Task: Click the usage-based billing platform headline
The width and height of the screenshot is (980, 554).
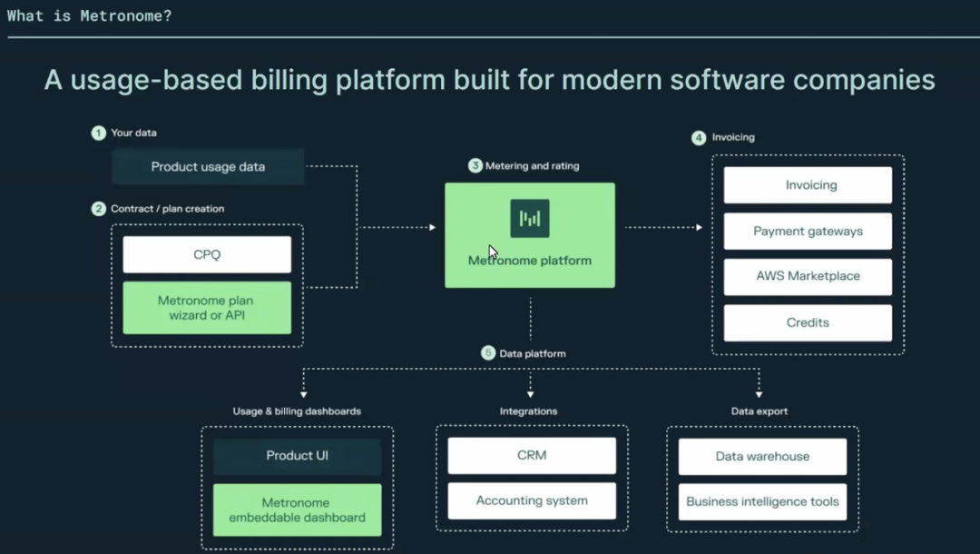Action: pos(489,80)
